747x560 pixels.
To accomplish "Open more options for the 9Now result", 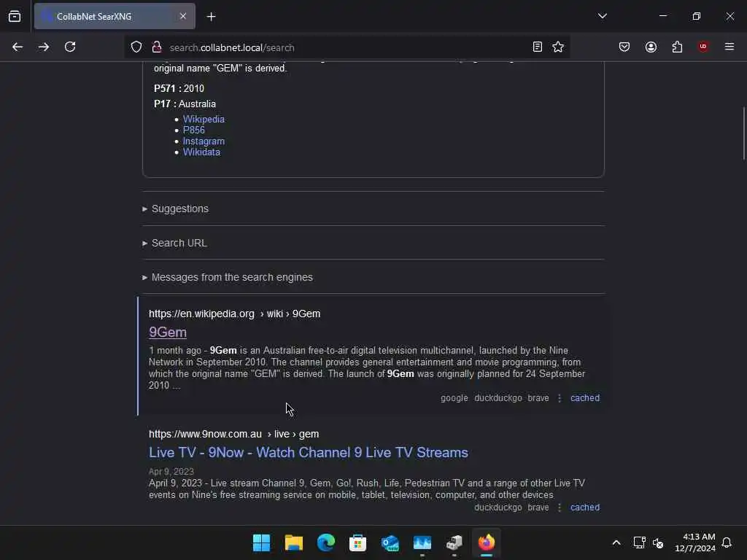I will tap(560, 507).
